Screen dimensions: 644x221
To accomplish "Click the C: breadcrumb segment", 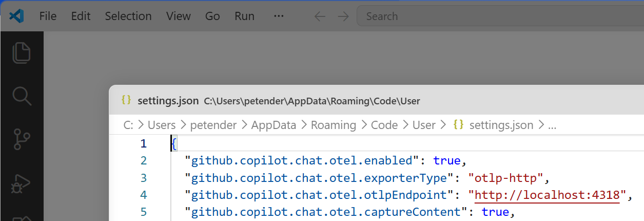I will click(128, 125).
